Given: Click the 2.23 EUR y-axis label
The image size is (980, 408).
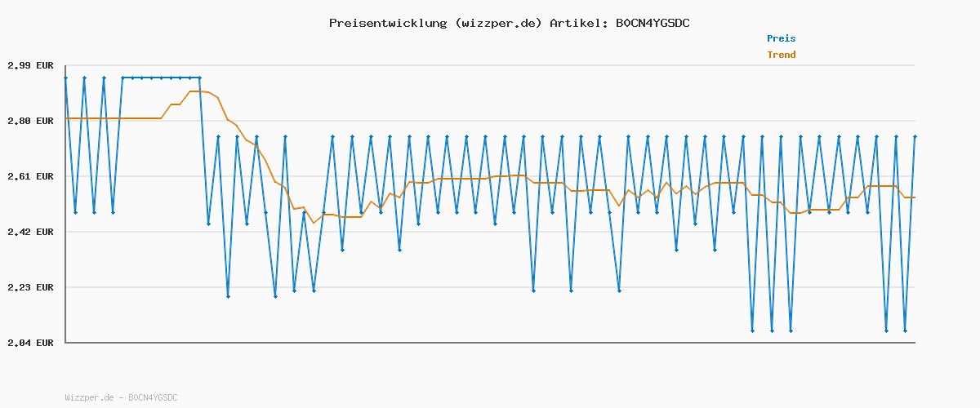Looking at the screenshot, I should [30, 287].
